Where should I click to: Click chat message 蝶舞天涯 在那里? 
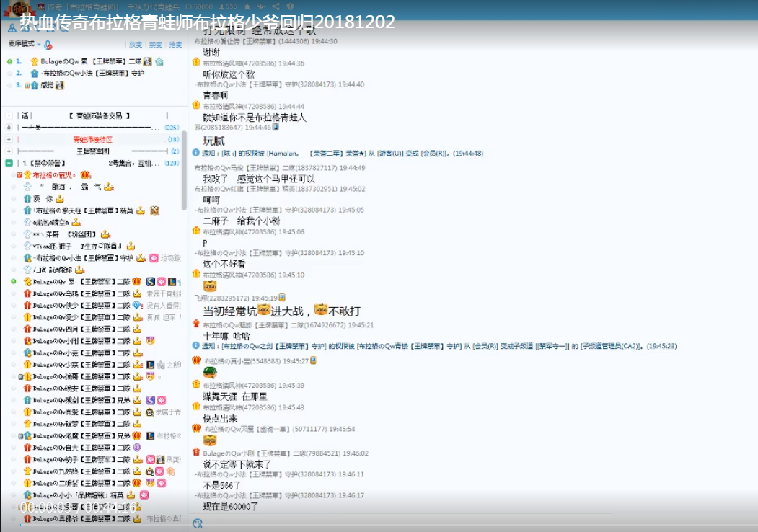(235, 396)
